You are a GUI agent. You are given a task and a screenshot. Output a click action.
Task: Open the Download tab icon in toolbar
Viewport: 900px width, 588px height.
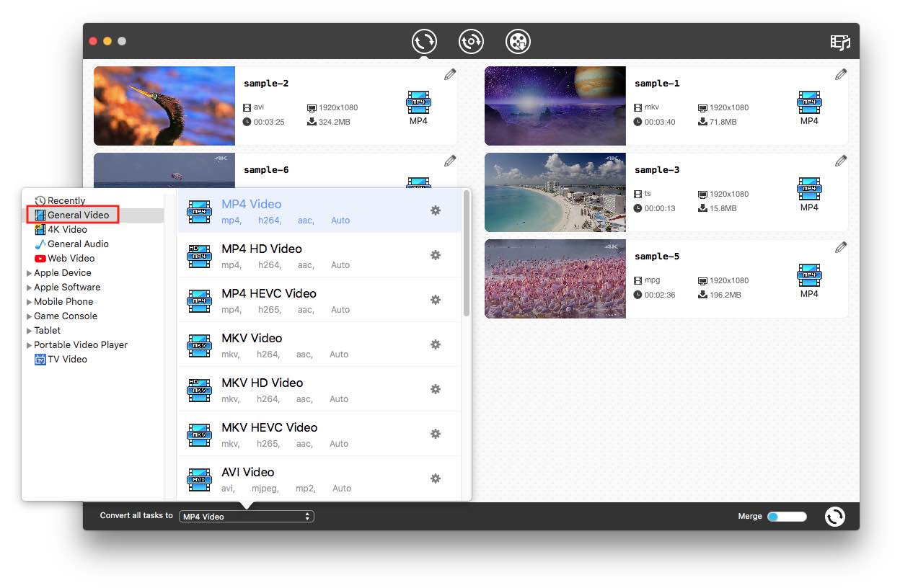tap(471, 41)
